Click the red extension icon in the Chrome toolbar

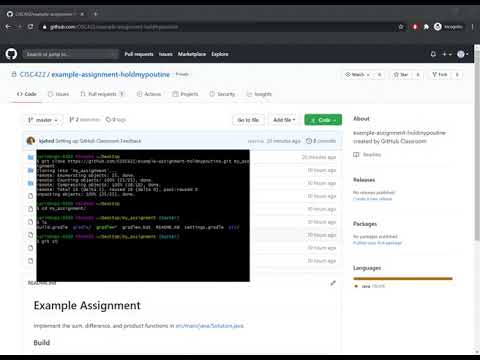[415, 27]
